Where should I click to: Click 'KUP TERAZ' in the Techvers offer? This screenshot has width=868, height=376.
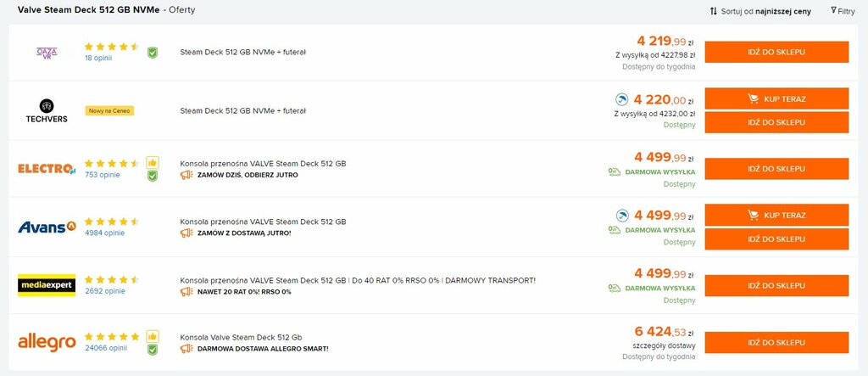[x=776, y=98]
